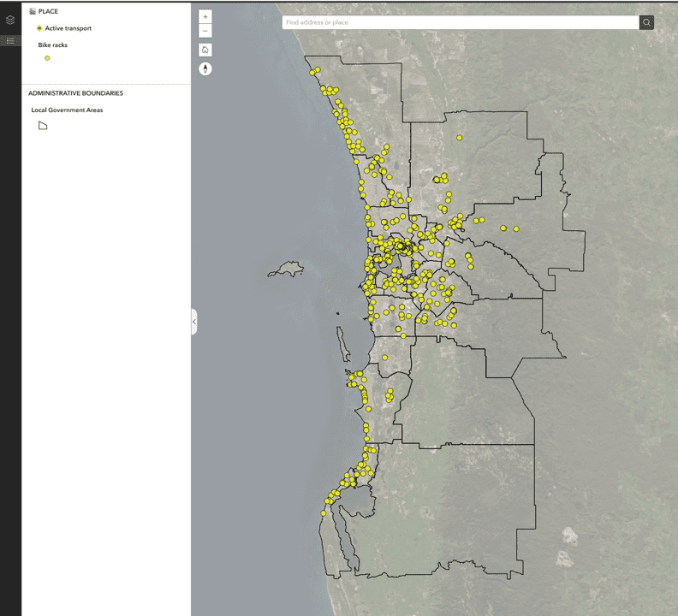
Task: Click the Bike racks legend label
Action: click(x=52, y=44)
